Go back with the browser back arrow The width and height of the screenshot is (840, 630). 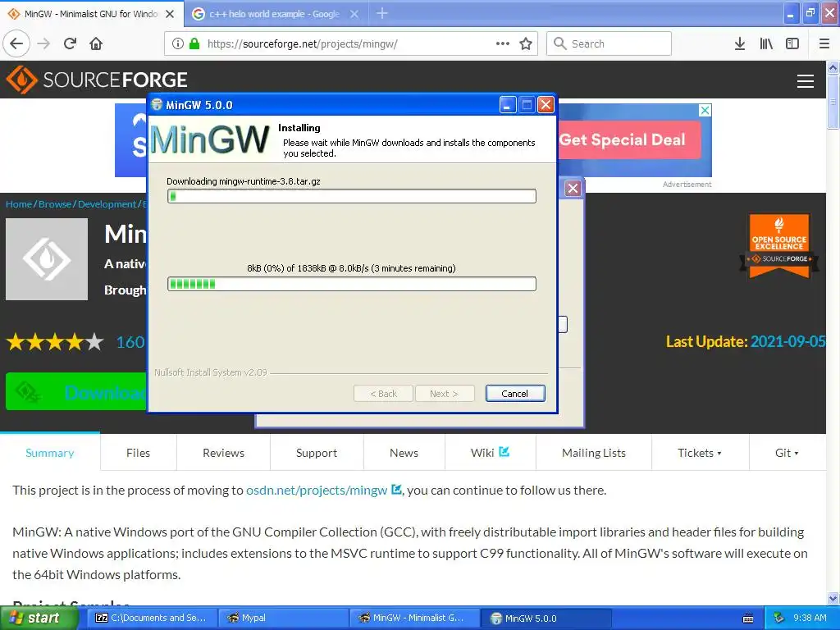16,43
